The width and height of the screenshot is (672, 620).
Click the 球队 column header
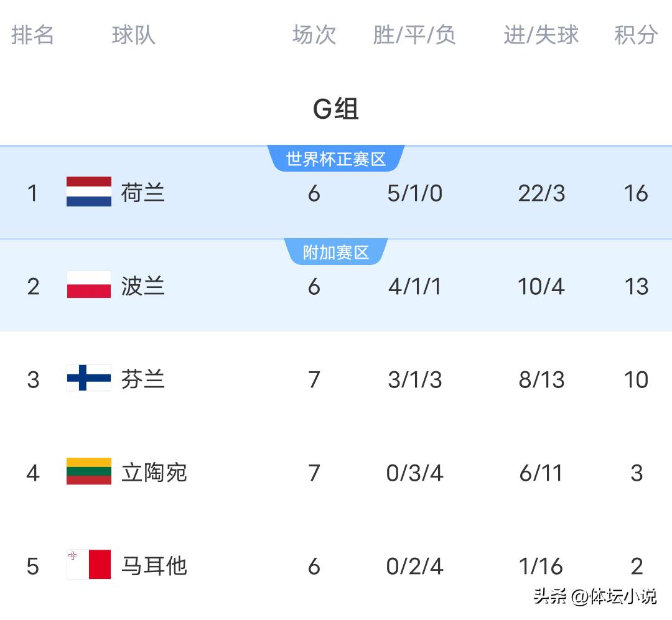[x=133, y=35]
